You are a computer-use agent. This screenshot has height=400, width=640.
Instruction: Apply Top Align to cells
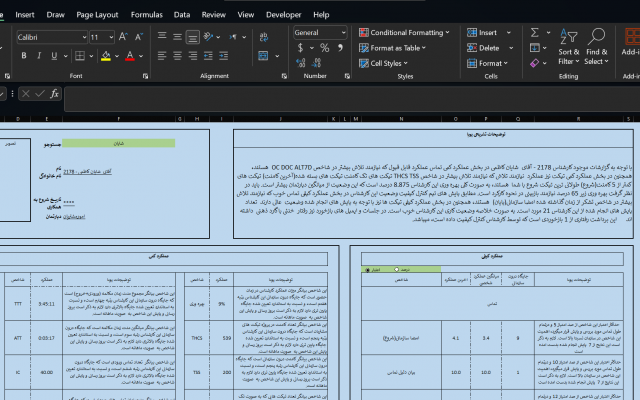(162, 36)
